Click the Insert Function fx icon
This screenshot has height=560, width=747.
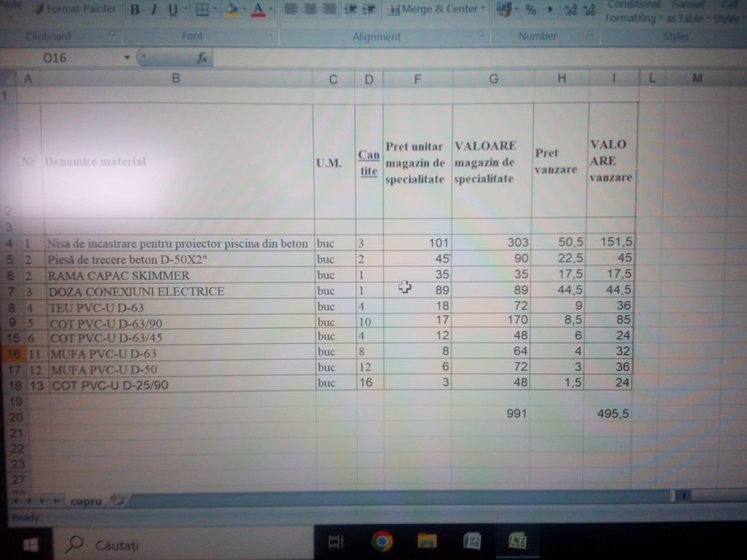pyautogui.click(x=202, y=58)
